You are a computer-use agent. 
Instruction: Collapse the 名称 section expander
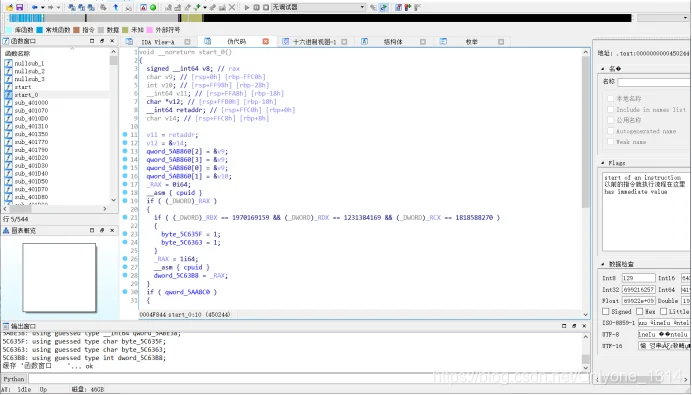pyautogui.click(x=603, y=69)
